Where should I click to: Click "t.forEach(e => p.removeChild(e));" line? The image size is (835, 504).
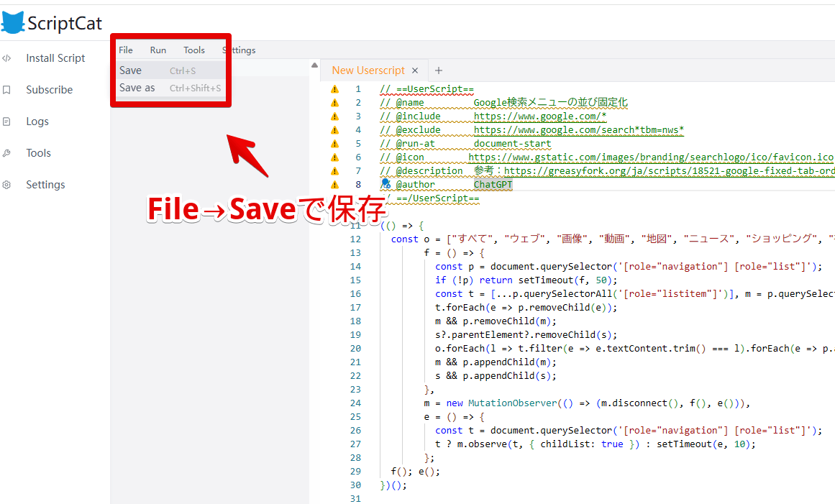click(x=526, y=308)
